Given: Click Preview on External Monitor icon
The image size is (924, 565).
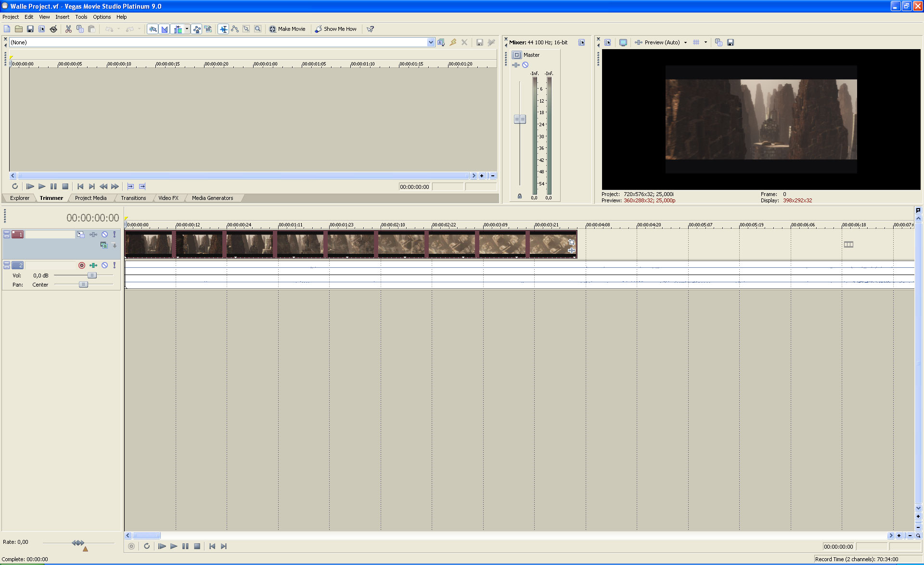Looking at the screenshot, I should coord(623,42).
